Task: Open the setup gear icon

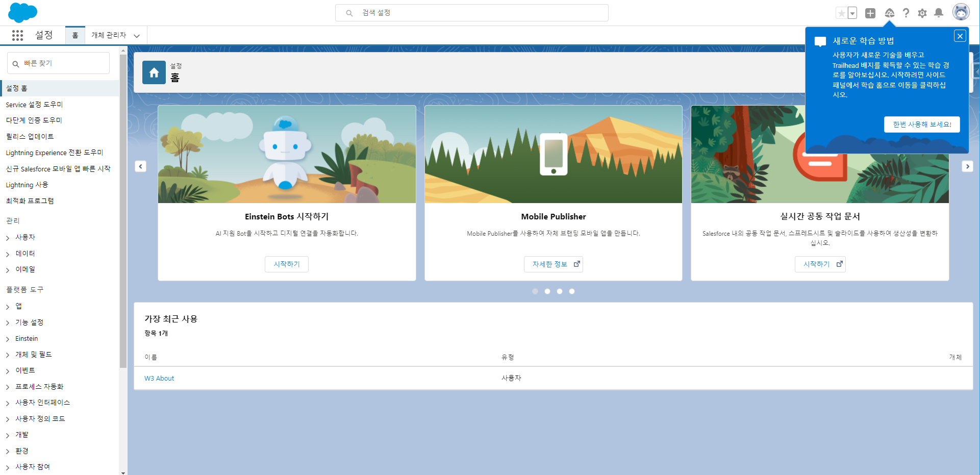Action: pos(922,13)
